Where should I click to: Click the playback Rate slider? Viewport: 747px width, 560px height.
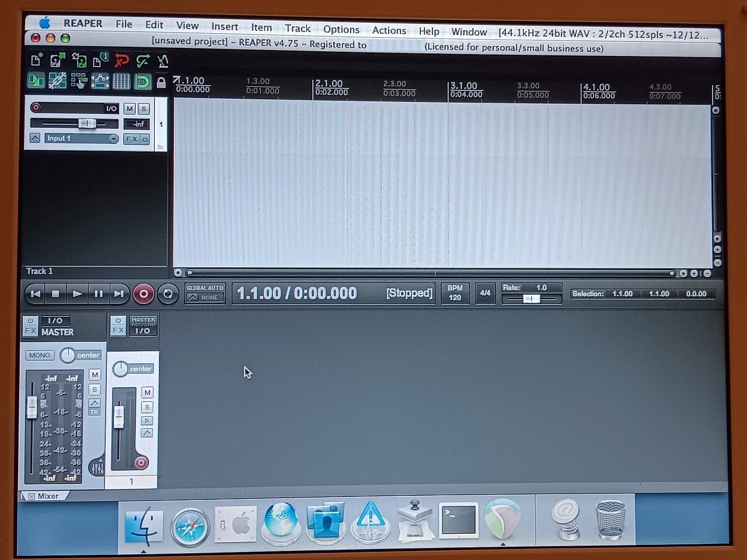click(532, 299)
